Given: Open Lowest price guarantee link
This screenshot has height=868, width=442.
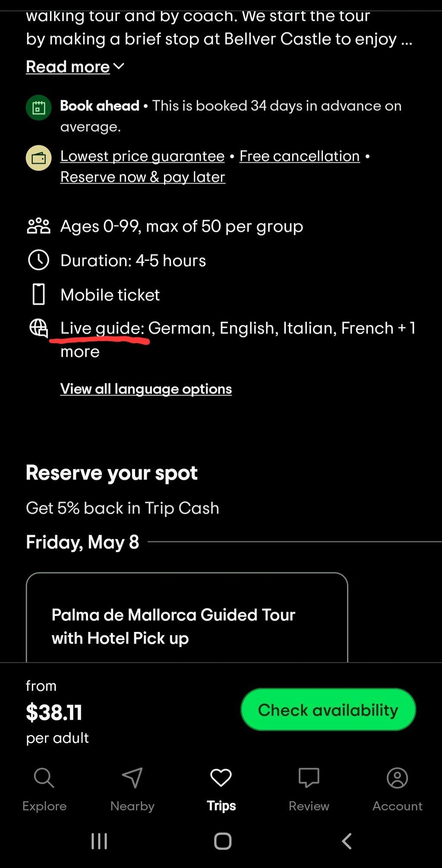Looking at the screenshot, I should tap(142, 156).
